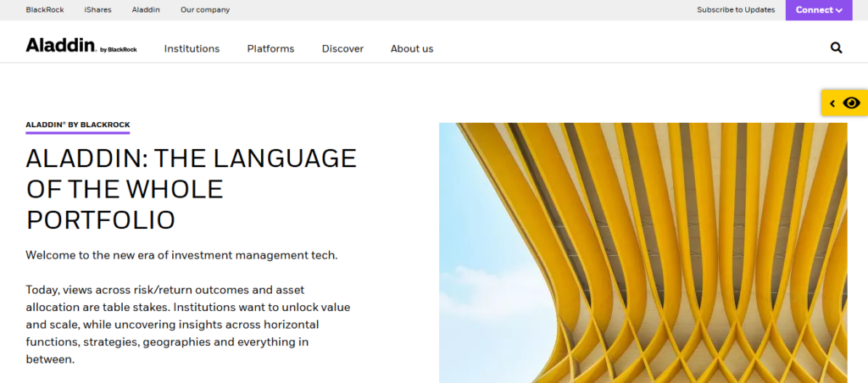Click the search magnifier icon

click(836, 48)
